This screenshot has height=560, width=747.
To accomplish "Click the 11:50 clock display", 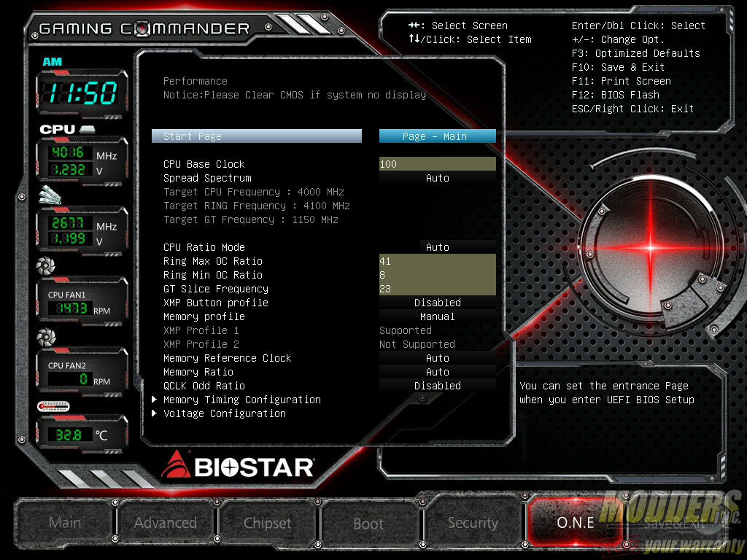I will coord(82,93).
